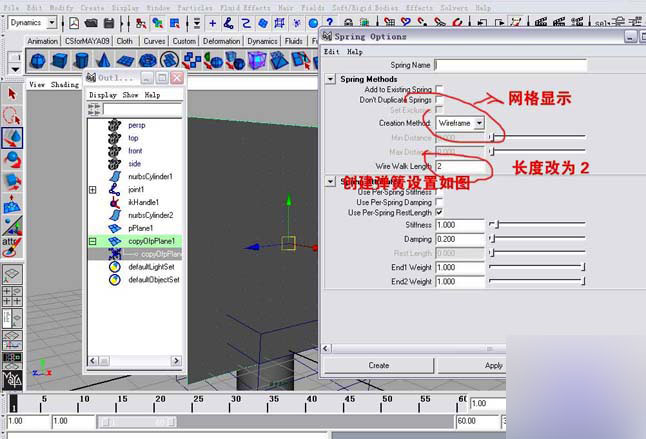Create a polygon torus from the shelf
Viewport: 646px width, 439px height.
(x=147, y=61)
